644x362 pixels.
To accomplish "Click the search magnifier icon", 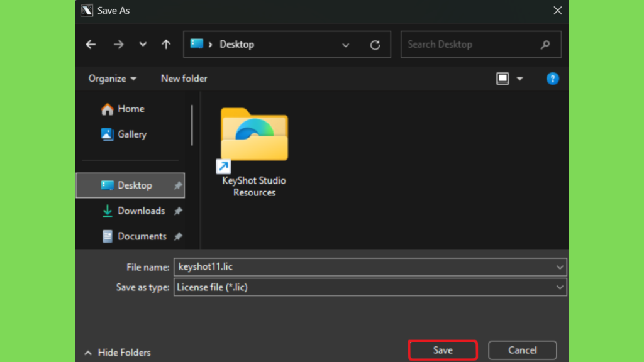I will [545, 45].
